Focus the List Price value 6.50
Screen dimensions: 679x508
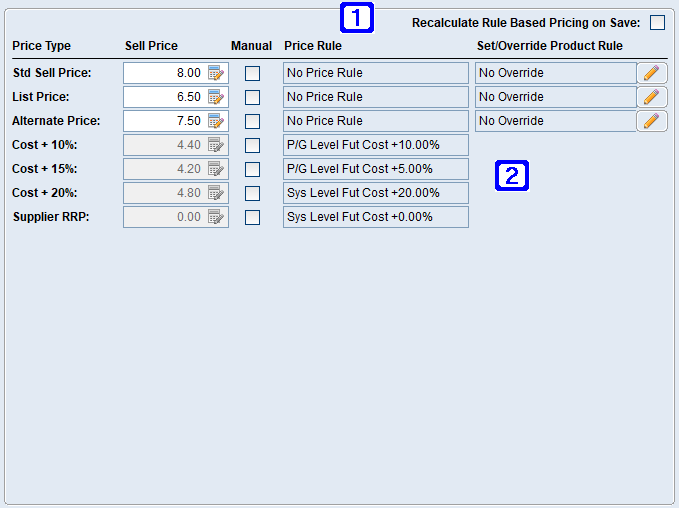tap(164, 97)
